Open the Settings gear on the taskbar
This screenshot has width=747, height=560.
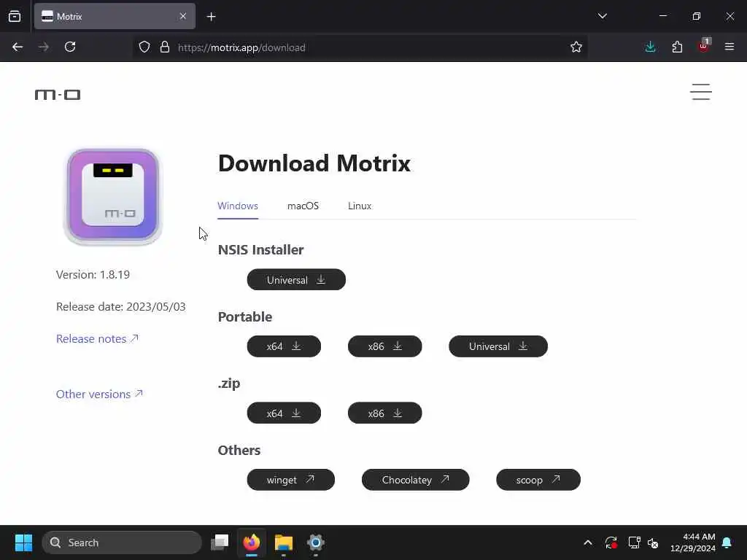coord(315,542)
